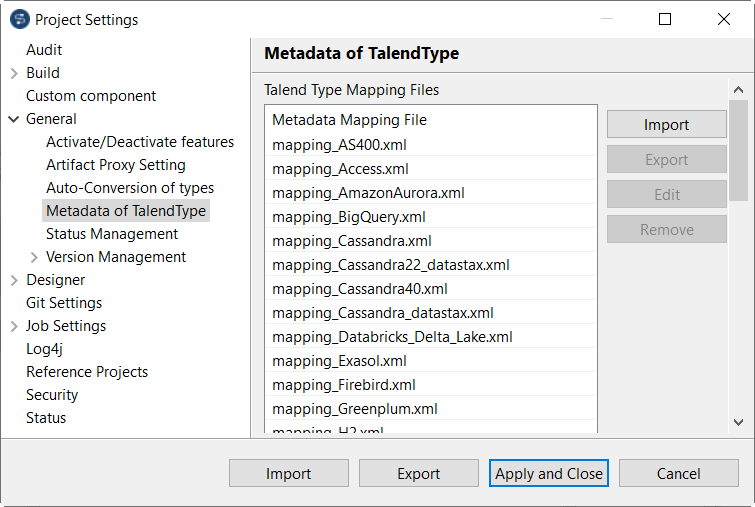Click the Cancel button
755x507 pixels.
pos(678,473)
